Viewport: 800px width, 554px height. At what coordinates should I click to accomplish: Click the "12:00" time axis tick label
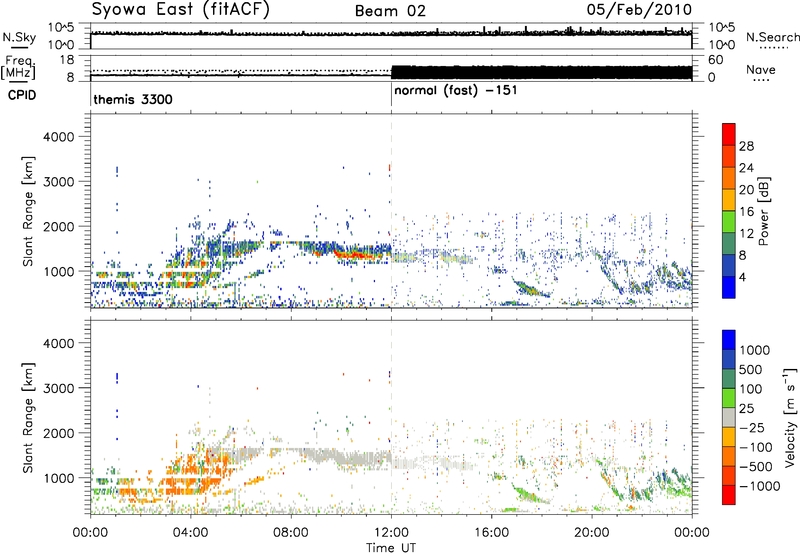click(391, 533)
